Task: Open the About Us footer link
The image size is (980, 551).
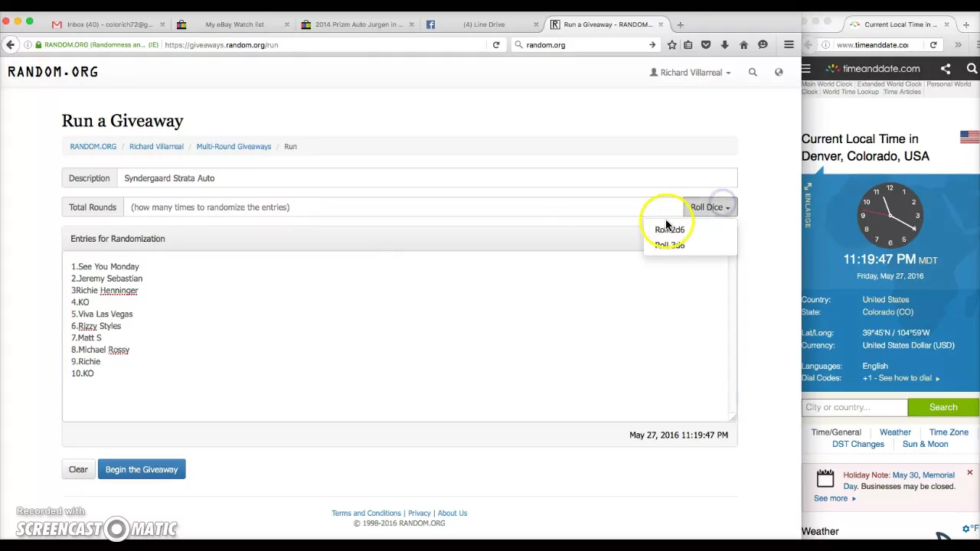Action: pyautogui.click(x=452, y=514)
